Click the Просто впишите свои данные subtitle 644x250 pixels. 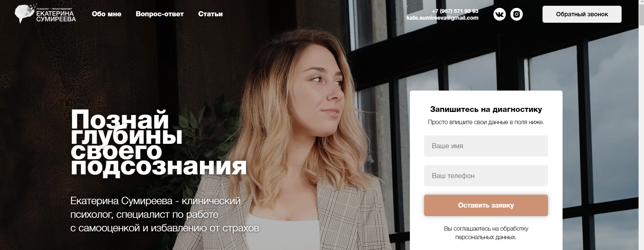[x=486, y=122]
